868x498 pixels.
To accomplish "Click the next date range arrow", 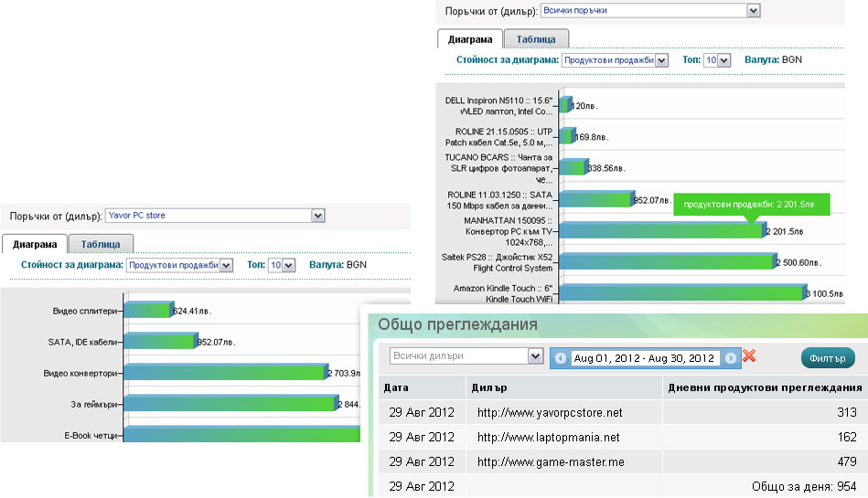I will coord(730,357).
